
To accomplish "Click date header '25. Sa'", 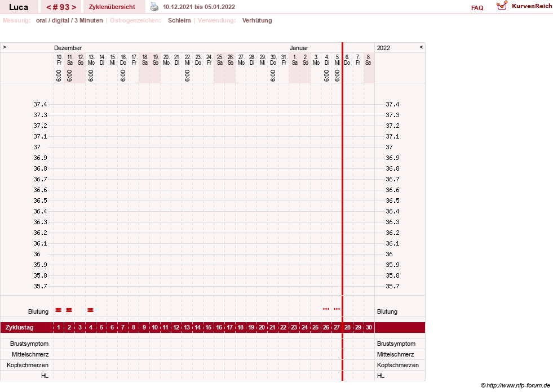I will [220, 60].
